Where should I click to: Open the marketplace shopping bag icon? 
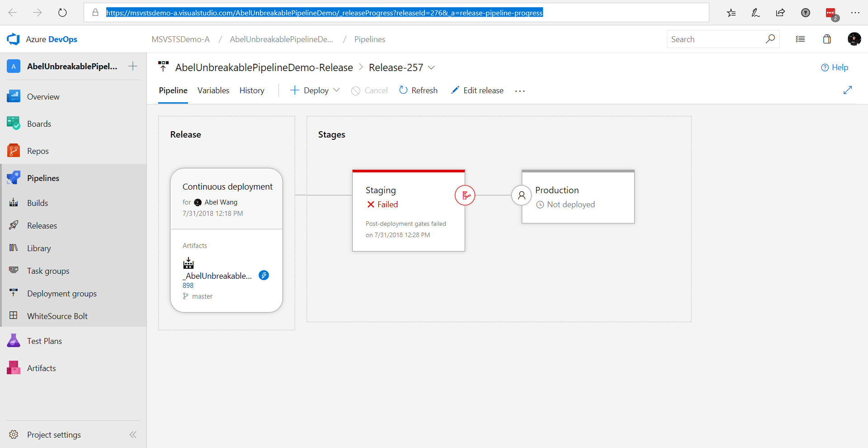coord(827,39)
